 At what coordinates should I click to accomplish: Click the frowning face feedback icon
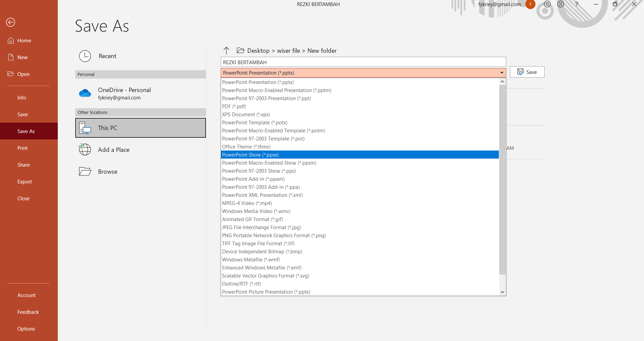tap(561, 4)
